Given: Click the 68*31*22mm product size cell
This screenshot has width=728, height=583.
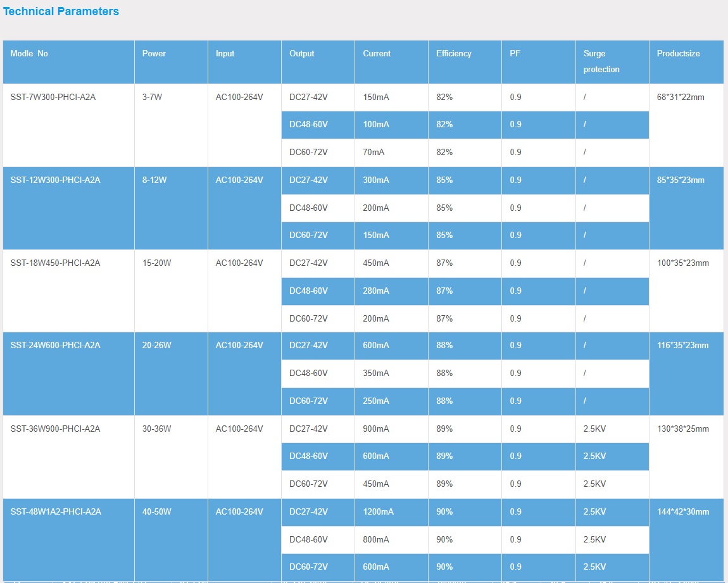Looking at the screenshot, I should (x=681, y=97).
